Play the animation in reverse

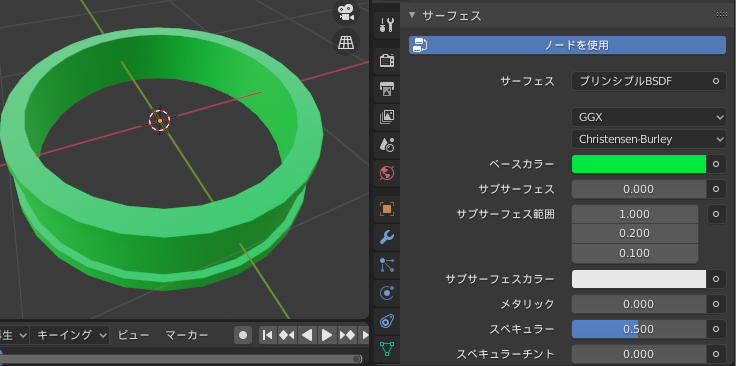click(x=307, y=335)
